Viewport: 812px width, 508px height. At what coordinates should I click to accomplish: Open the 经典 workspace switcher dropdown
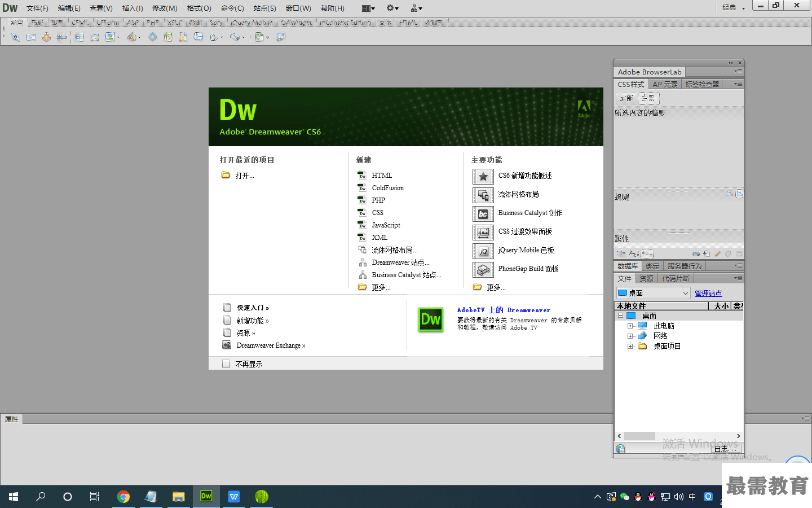[x=734, y=7]
